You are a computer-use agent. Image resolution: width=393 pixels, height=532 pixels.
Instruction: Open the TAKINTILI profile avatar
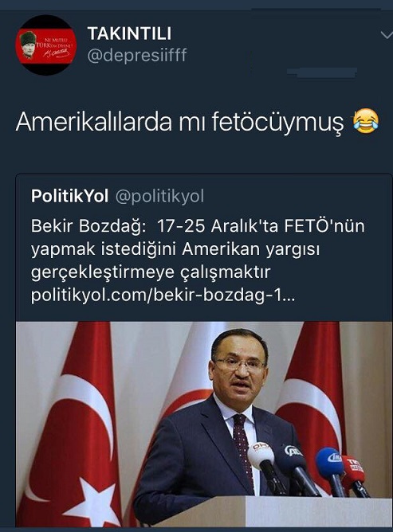(x=46, y=45)
